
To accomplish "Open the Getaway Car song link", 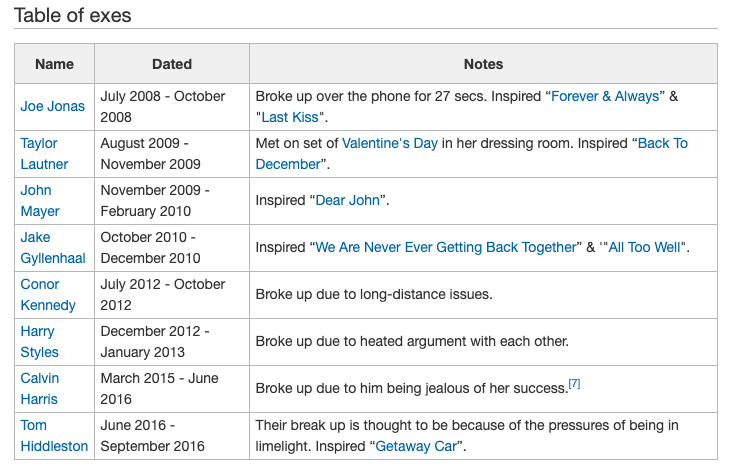I will click(416, 446).
